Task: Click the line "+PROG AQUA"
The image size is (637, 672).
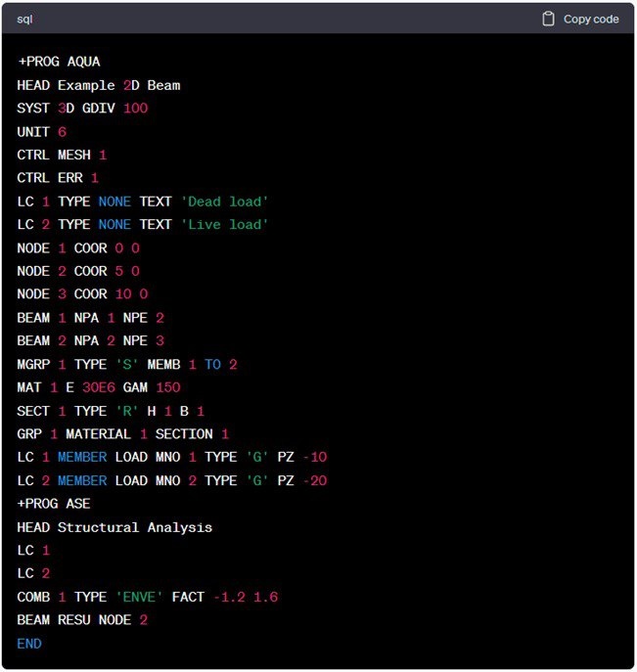Action: coord(59,62)
